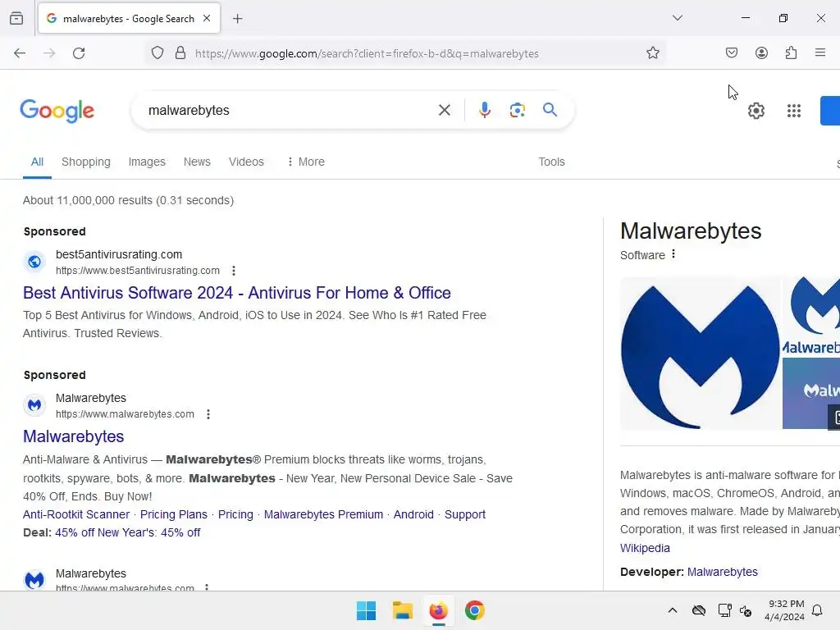Open a new tab with plus button
This screenshot has width=840, height=630.
click(237, 19)
